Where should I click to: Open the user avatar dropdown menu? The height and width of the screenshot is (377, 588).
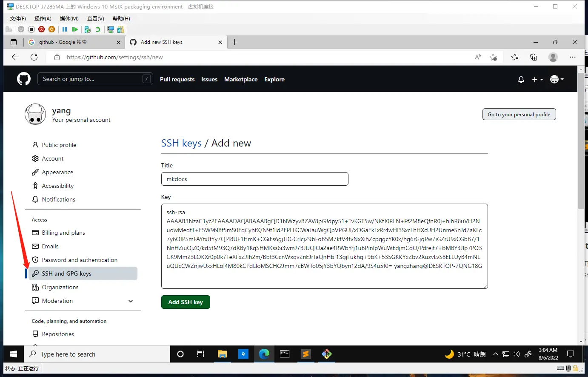pos(557,80)
